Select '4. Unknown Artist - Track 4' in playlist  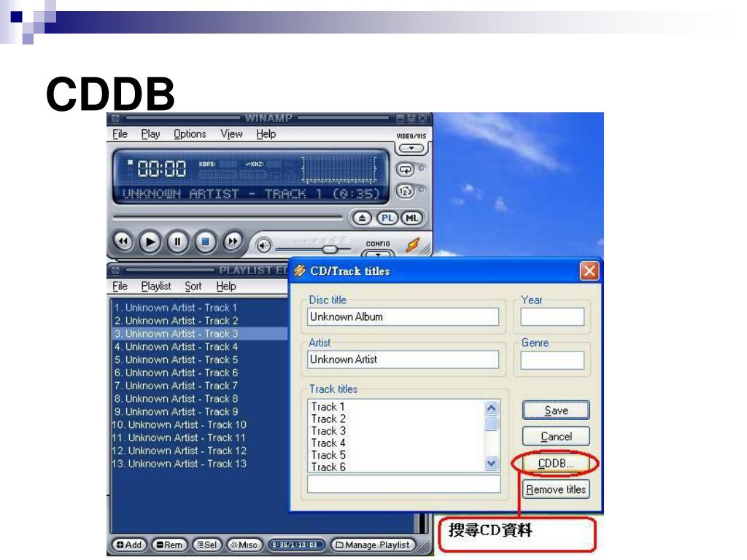(200, 346)
